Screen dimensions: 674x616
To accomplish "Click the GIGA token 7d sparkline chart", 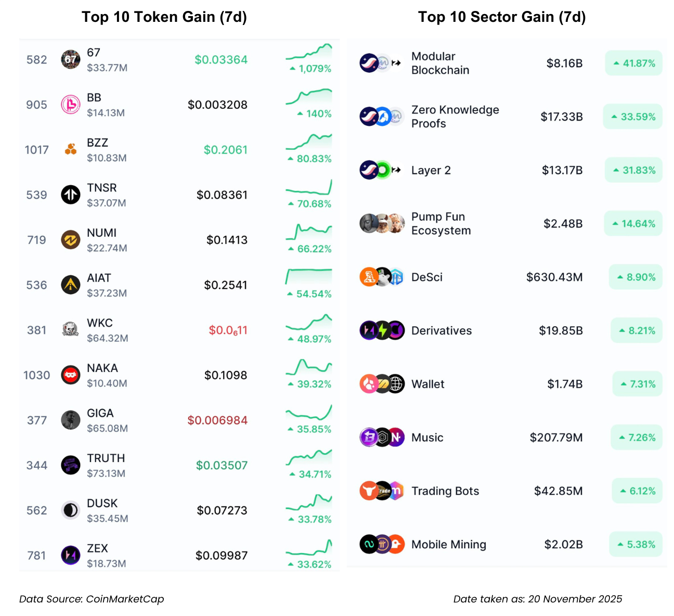I will (308, 413).
